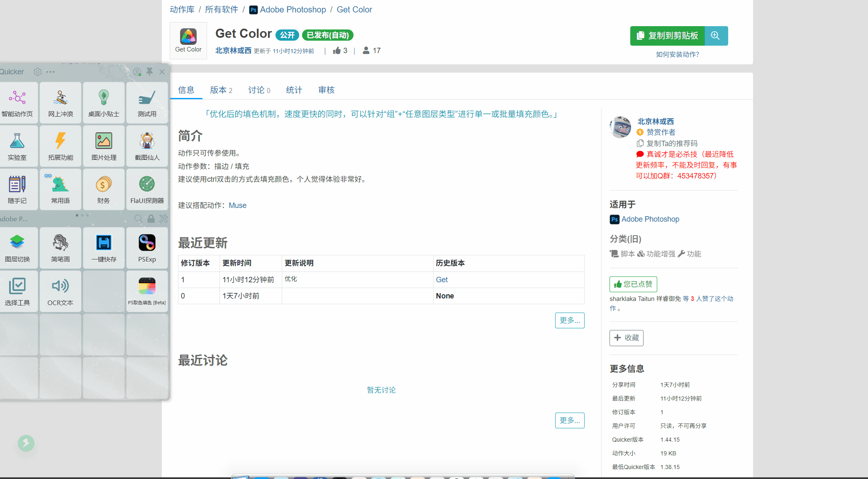Click author name 北京林或西 under title

(233, 51)
